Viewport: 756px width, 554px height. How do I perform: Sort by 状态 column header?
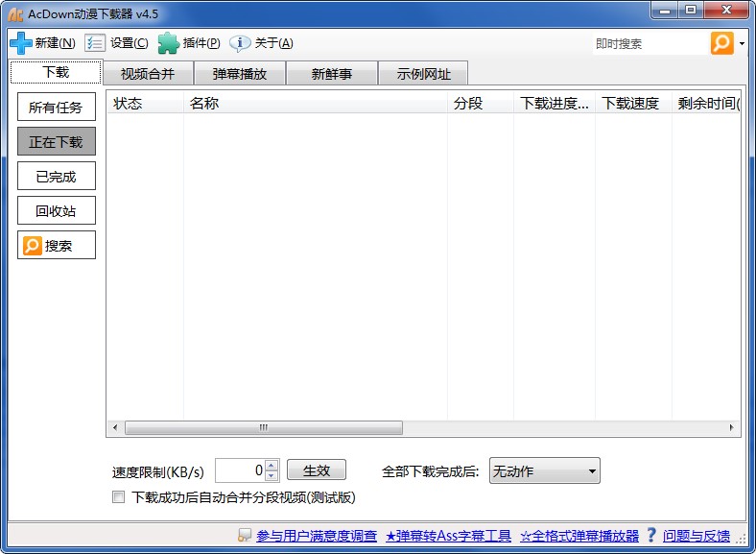145,104
